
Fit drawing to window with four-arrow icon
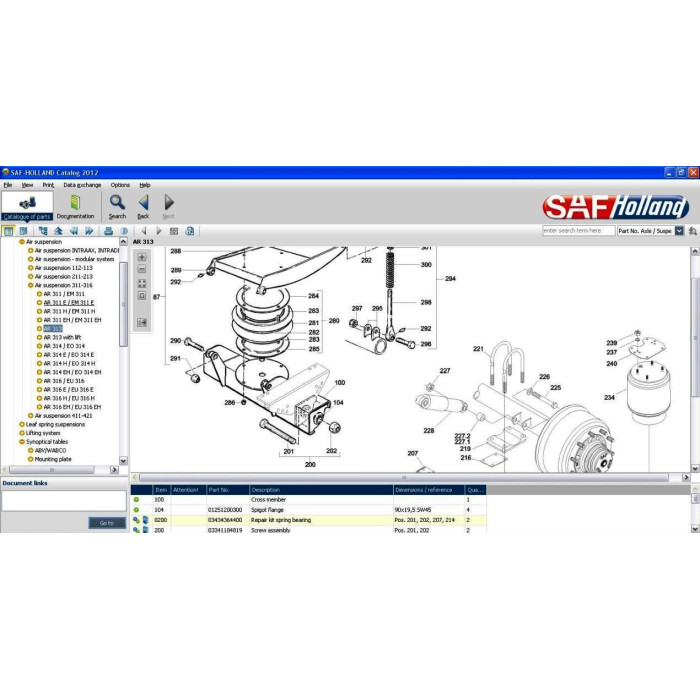pyautogui.click(x=142, y=283)
